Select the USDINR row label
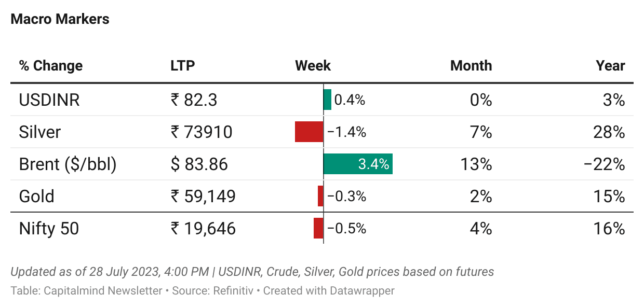This screenshot has width=644, height=308. (49, 100)
